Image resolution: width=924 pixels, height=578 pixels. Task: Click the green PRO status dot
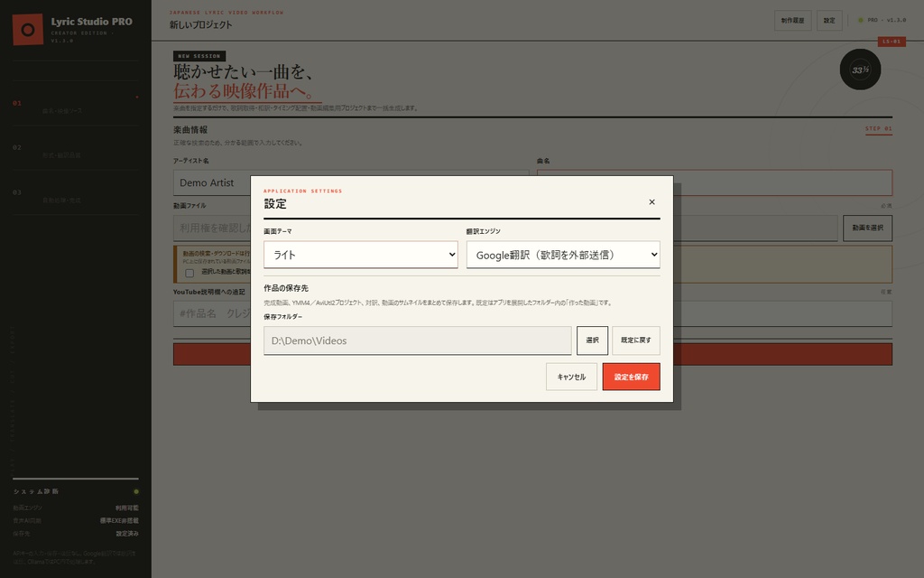coord(860,20)
